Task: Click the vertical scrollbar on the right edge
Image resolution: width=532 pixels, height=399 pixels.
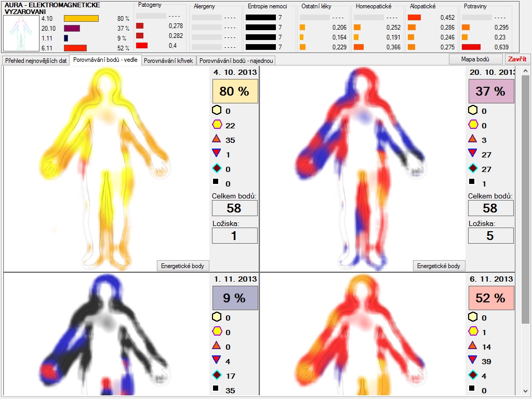Action: coord(525,208)
